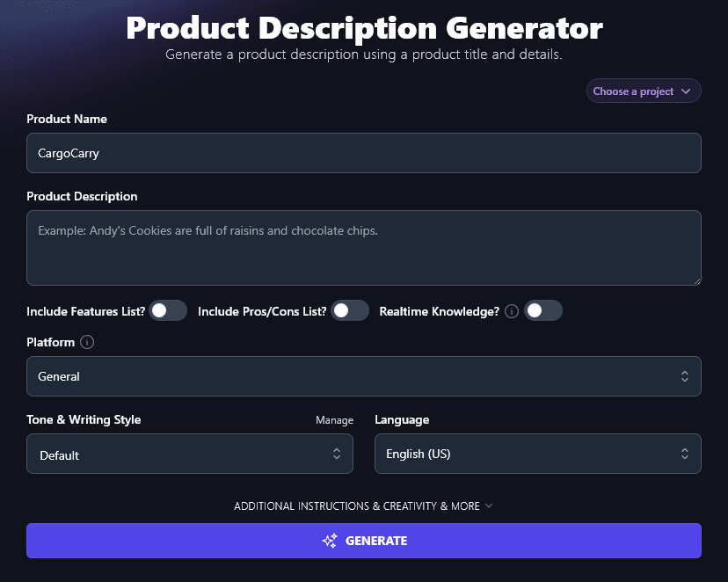Open the Platform dropdown showing General
The height and width of the screenshot is (582, 728).
(364, 375)
